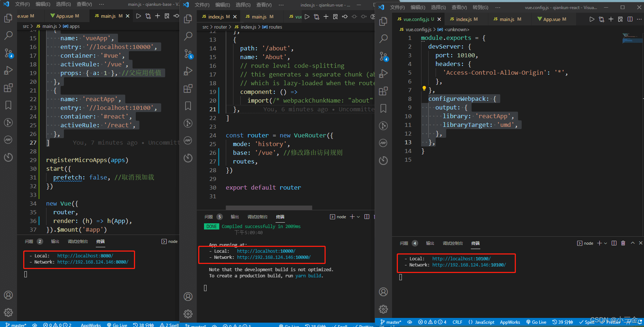Image resolution: width=644 pixels, height=327 pixels.
Task: Split the editor right in vue.config.js window
Action: pos(630,19)
